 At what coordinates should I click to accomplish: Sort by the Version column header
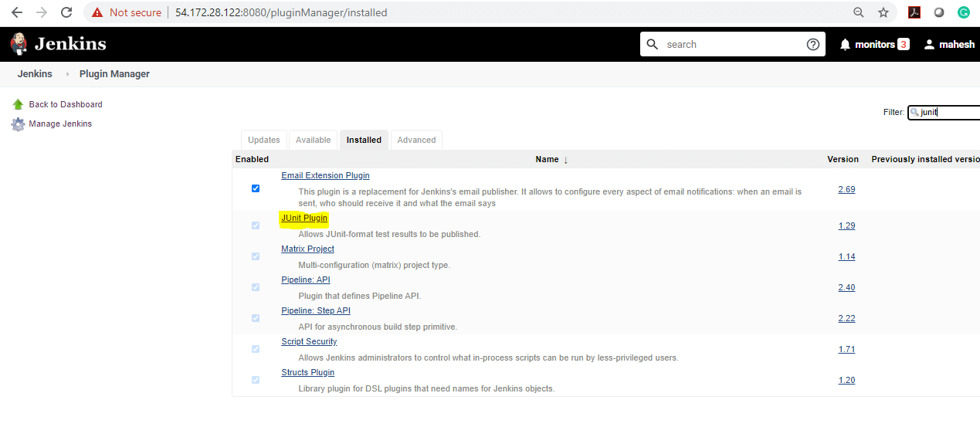point(843,159)
